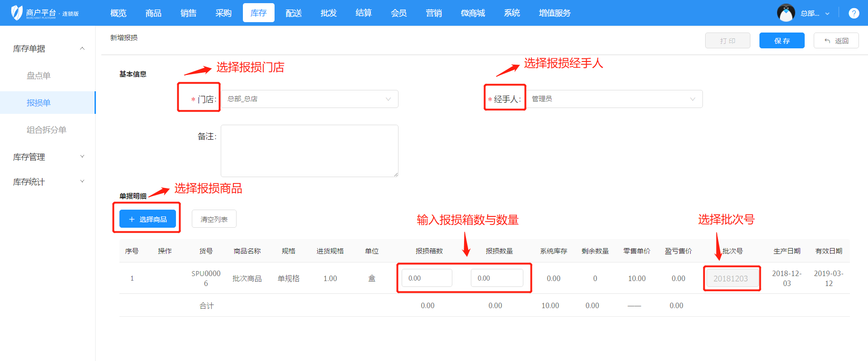This screenshot has height=361, width=868.
Task: Click the 选择商品 add product button
Action: (147, 219)
